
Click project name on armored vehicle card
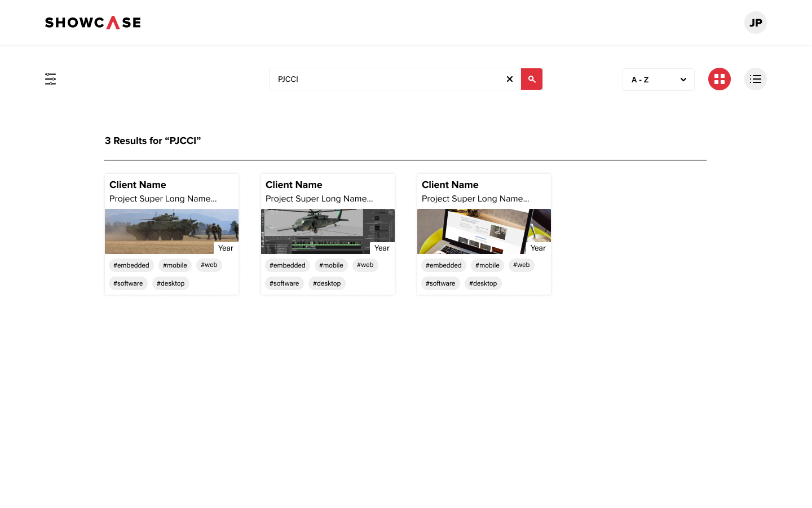163,199
